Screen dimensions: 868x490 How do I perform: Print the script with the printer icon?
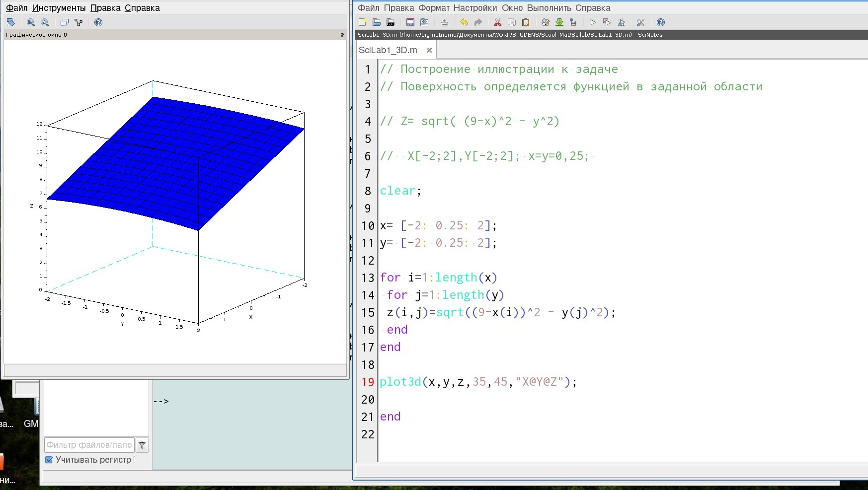click(x=444, y=22)
